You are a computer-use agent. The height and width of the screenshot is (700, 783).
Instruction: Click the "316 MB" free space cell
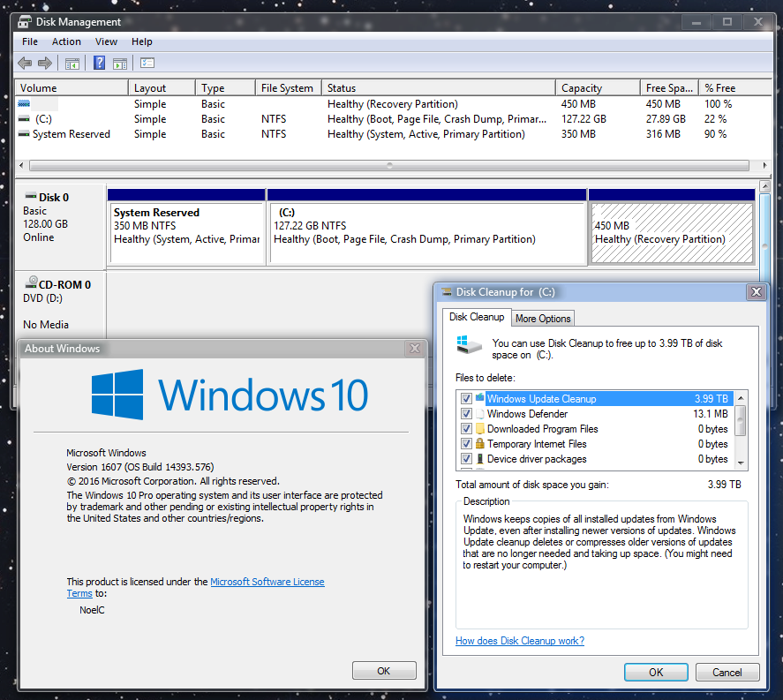(x=663, y=134)
